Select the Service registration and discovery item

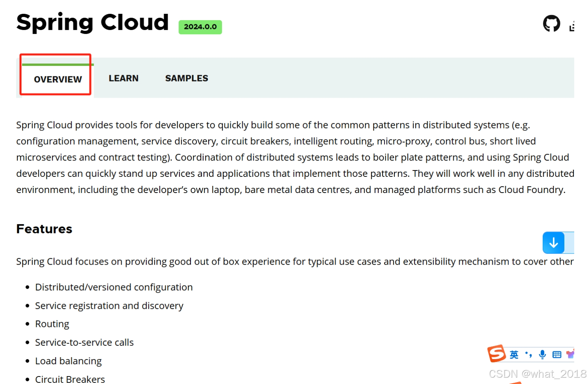click(109, 306)
